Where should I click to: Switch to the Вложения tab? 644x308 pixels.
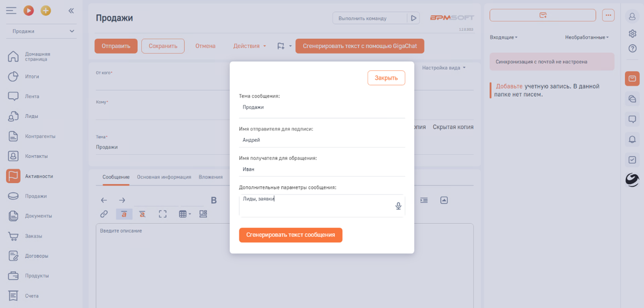click(x=210, y=177)
